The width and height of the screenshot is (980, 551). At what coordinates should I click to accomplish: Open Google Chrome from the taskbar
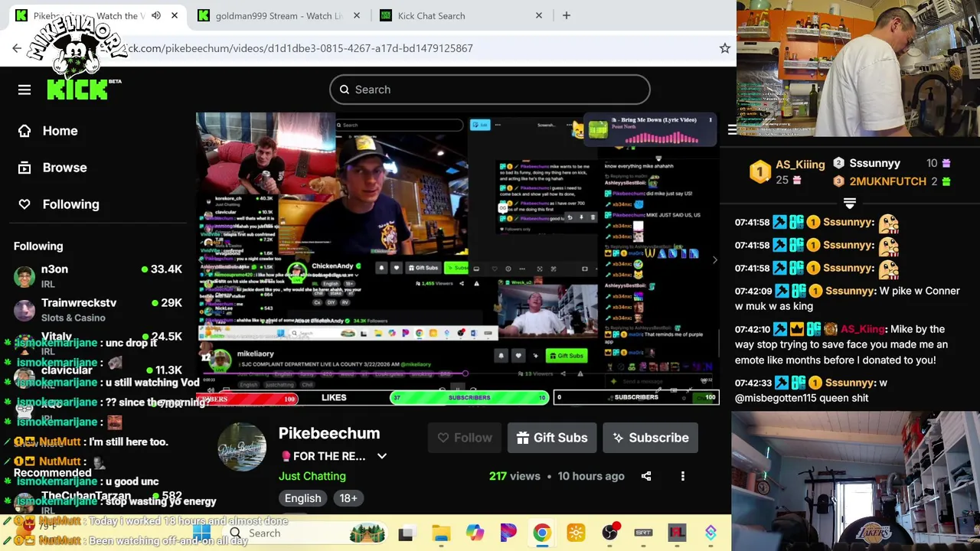pyautogui.click(x=542, y=533)
